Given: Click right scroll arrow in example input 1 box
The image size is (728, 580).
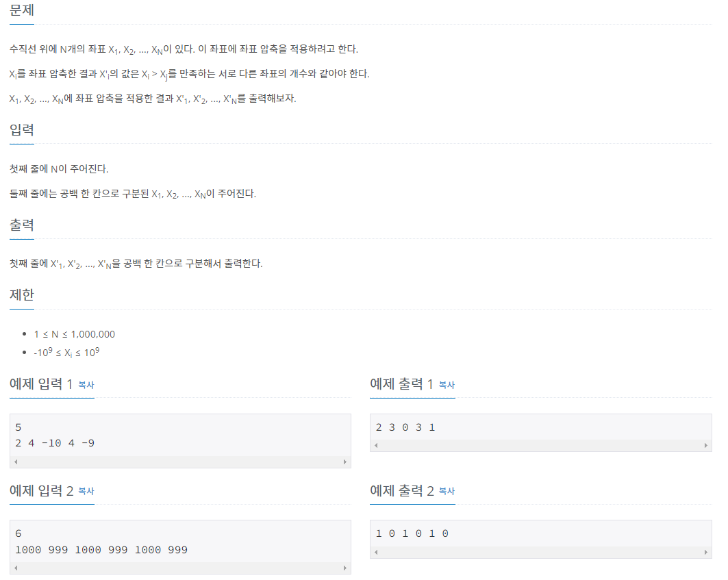Looking at the screenshot, I should [345, 462].
